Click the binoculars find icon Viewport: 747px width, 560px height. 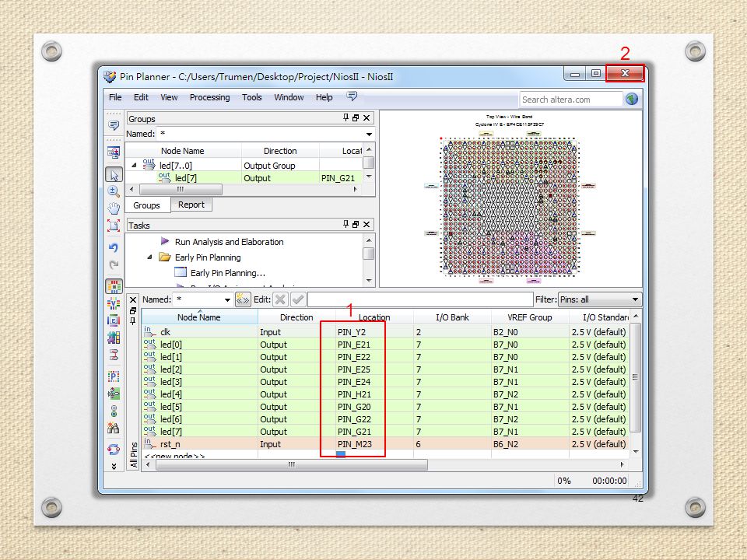[114, 428]
